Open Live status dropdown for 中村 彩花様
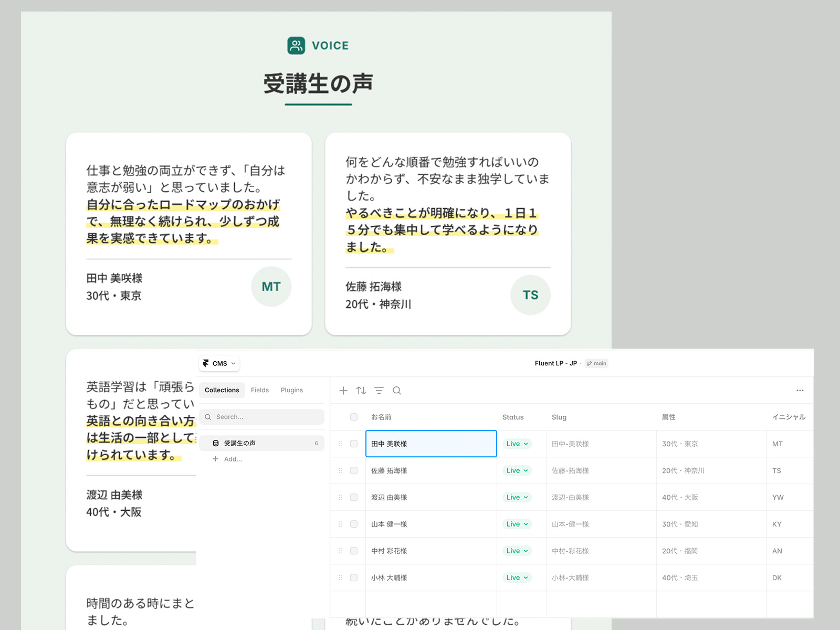 [517, 551]
